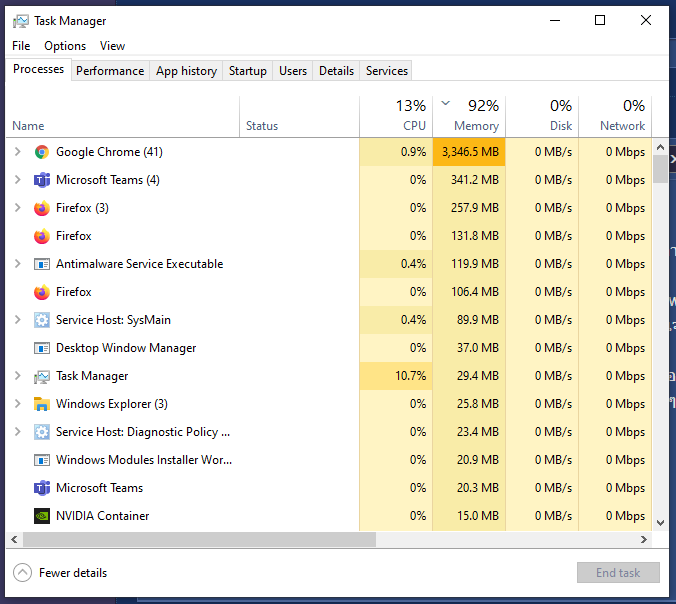Switch to the App history tab
Viewport: 676px width, 604px height.
(186, 71)
